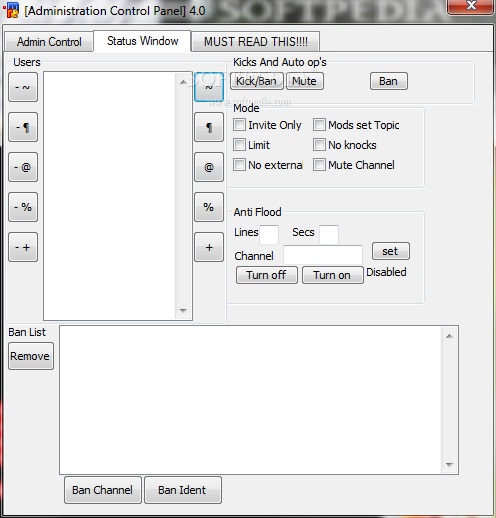Give voice with the '+' button
Image resolution: width=496 pixels, height=518 pixels.
(x=209, y=247)
